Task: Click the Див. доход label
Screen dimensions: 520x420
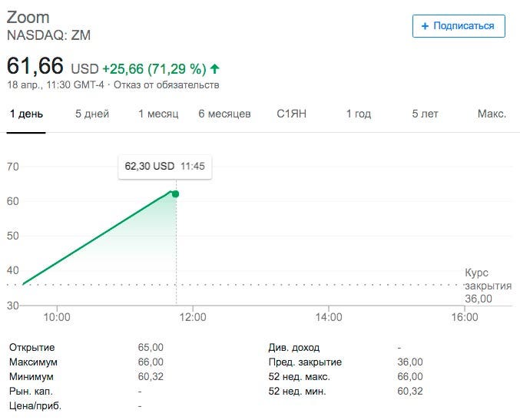Action: (x=294, y=347)
